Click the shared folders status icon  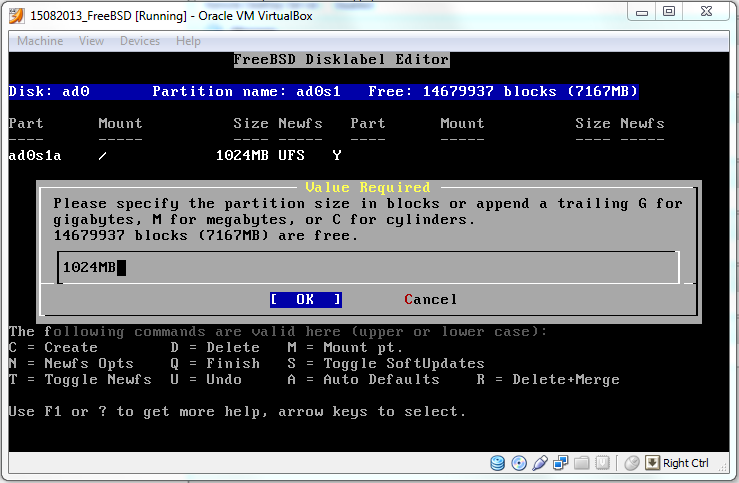(582, 463)
